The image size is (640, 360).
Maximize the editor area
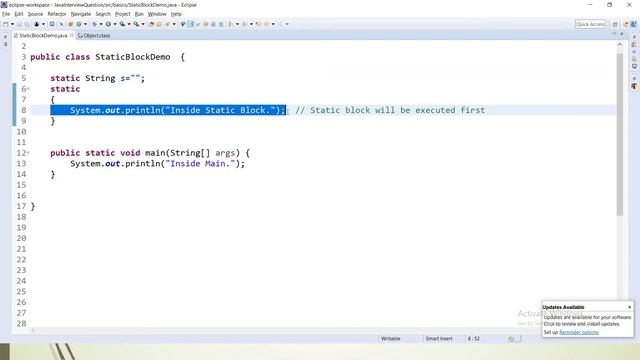point(622,34)
